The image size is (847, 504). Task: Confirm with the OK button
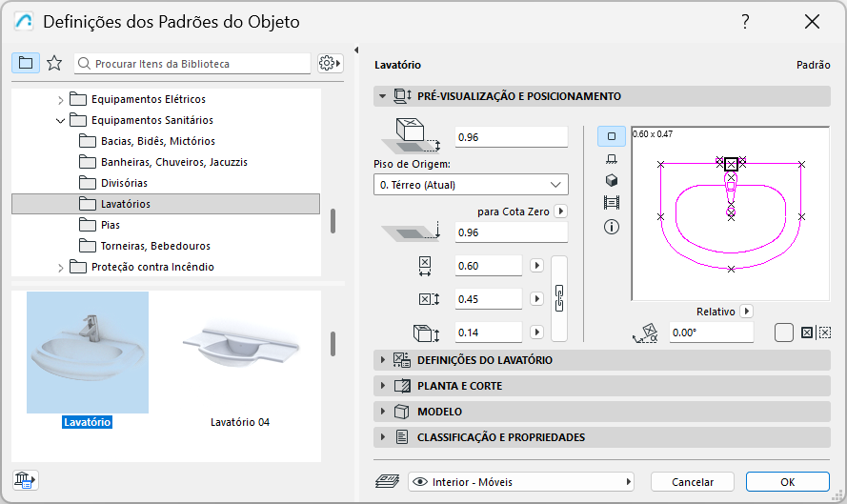tap(787, 482)
